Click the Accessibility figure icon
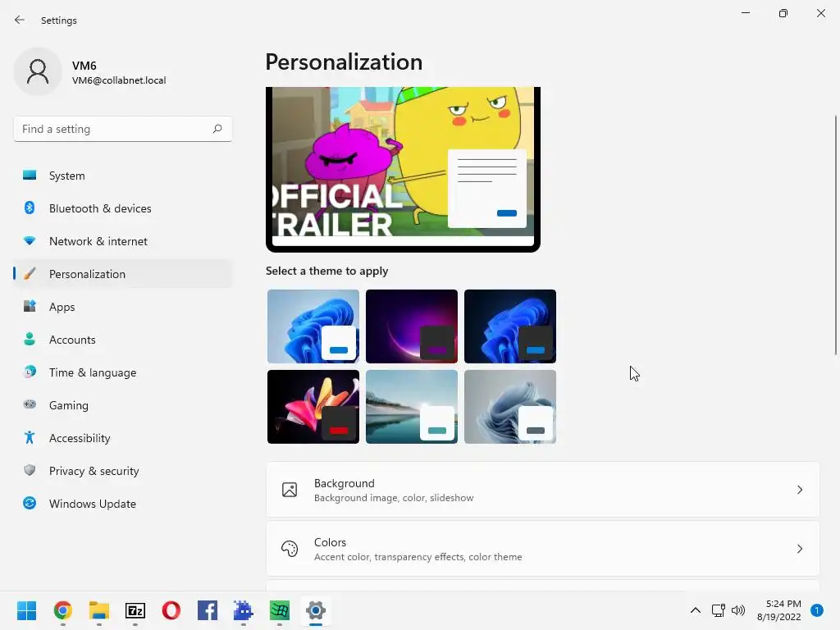The width and height of the screenshot is (840, 630). 30,438
